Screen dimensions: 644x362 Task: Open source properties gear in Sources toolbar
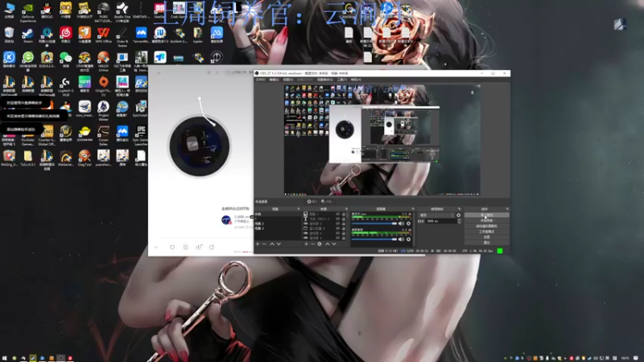point(320,244)
